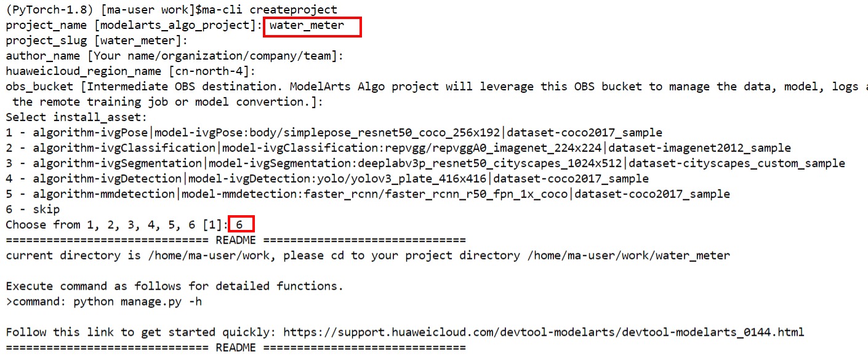Open the huaweicloud devtool-modelarts support link

(543, 332)
